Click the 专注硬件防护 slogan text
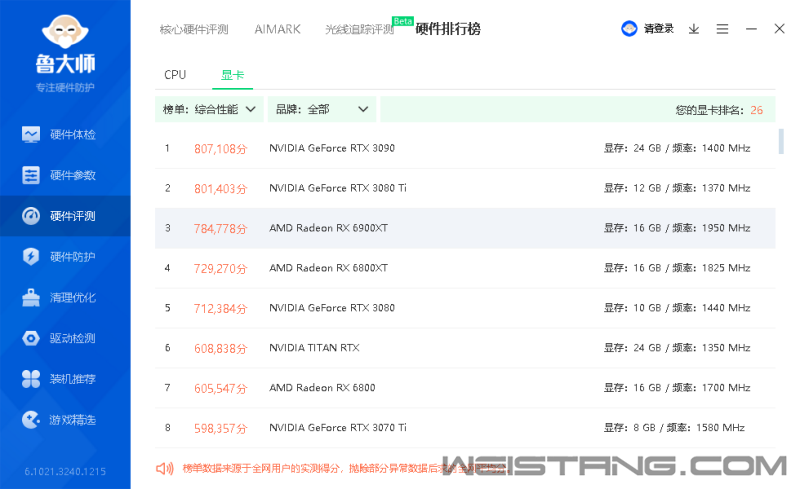Image resolution: width=800 pixels, height=489 pixels. coord(65,87)
